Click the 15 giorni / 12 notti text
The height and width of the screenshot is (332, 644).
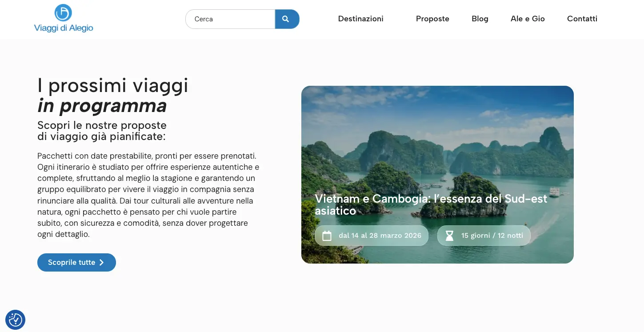point(492,236)
